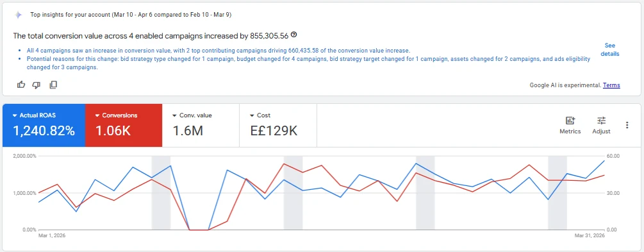
Task: Click the bullet about 2 top contributing campaigns
Action: pyautogui.click(x=218, y=51)
